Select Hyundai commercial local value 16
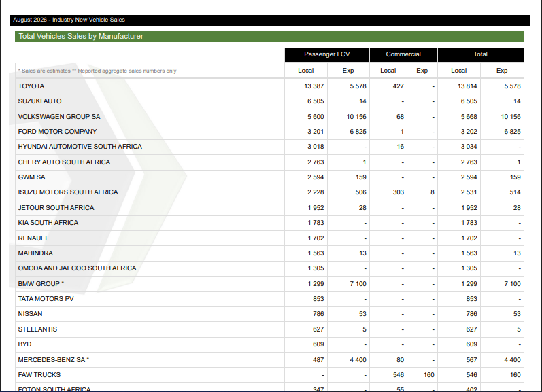Image resolution: width=542 pixels, height=392 pixels. point(401,147)
